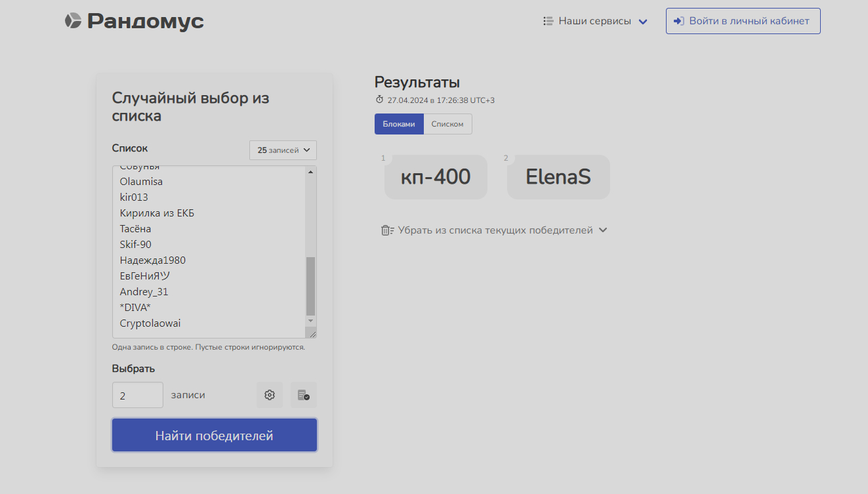The height and width of the screenshot is (494, 868).
Task: Click the Найти победителей button
Action: click(215, 436)
